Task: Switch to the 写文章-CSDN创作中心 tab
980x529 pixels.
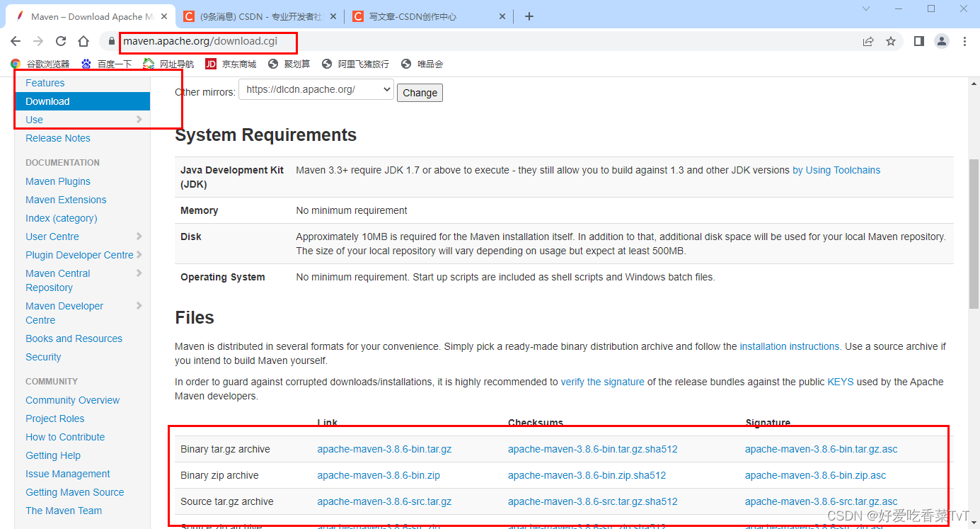Action: [430, 16]
